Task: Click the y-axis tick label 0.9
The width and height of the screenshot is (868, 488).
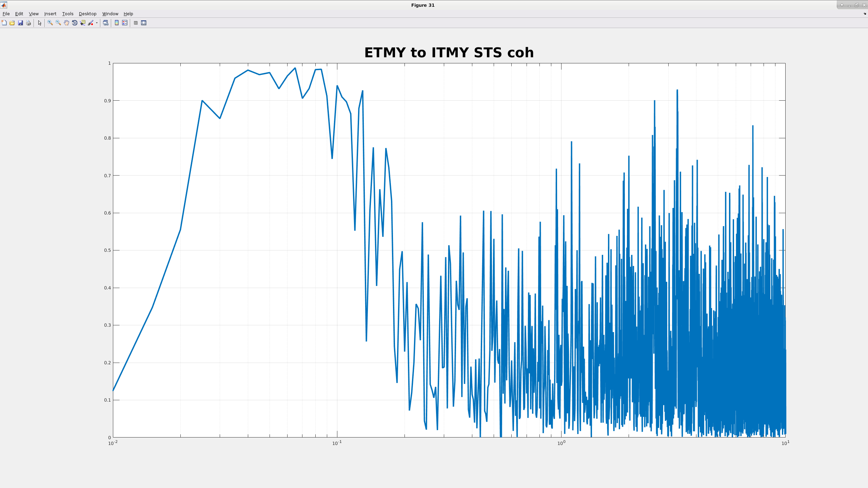Action: click(x=107, y=101)
